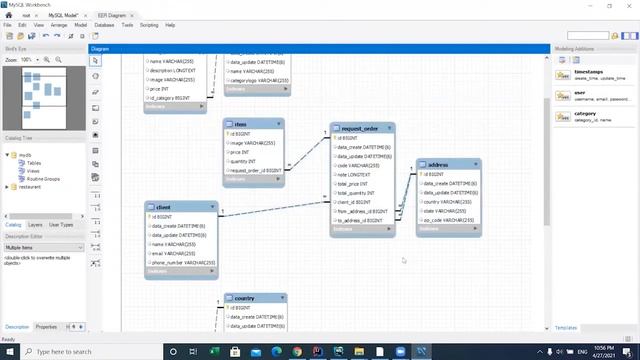The height and width of the screenshot is (360, 640).
Task: Select the place new view tool
Action: point(96,164)
